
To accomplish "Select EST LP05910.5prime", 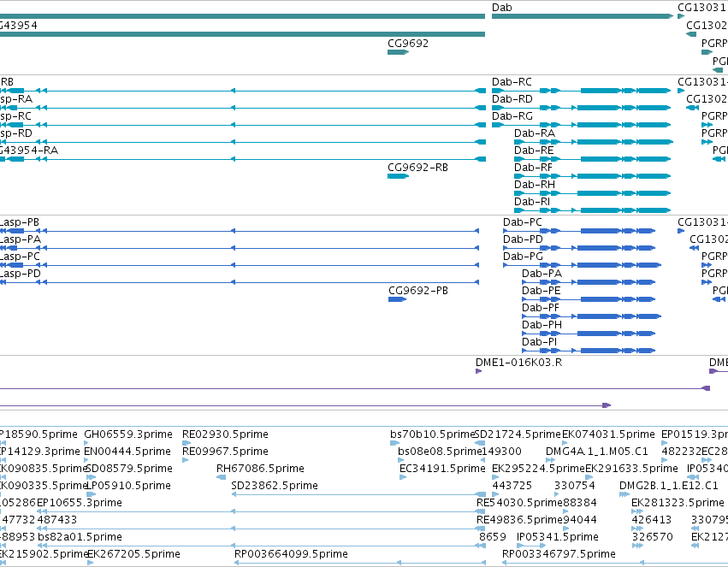I will 129,487.
